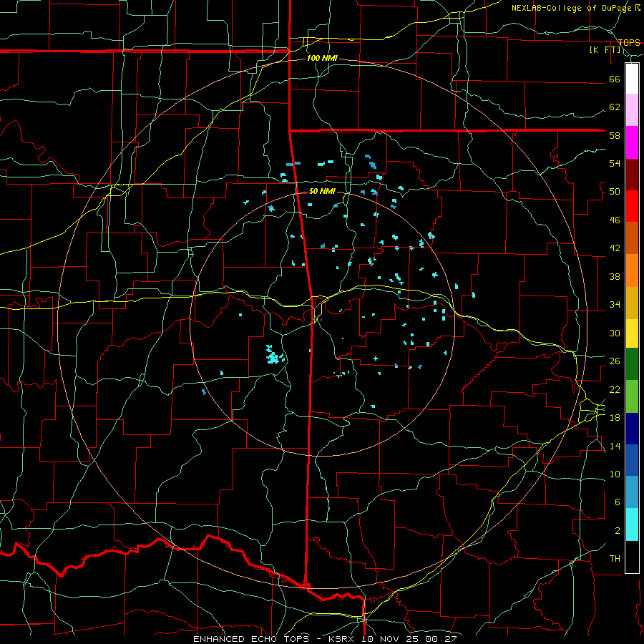Viewport: 644px width, 644px height.
Task: Click the dark green legend swatch
Action: click(x=632, y=364)
